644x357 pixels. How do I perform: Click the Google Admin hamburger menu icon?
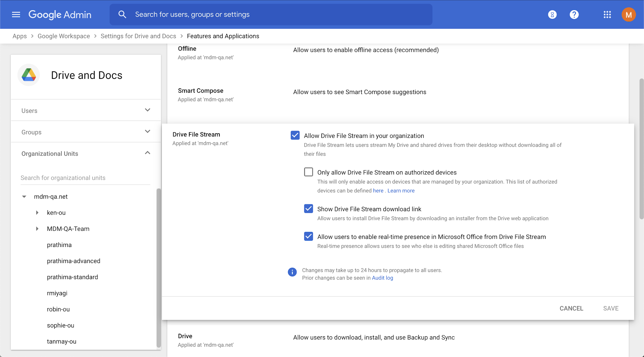[15, 14]
